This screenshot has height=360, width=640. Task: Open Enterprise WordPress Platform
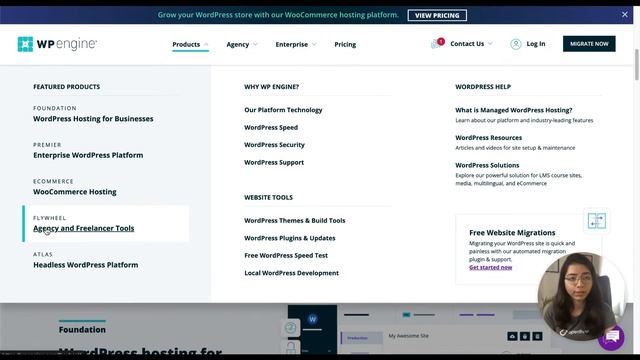[x=88, y=155]
